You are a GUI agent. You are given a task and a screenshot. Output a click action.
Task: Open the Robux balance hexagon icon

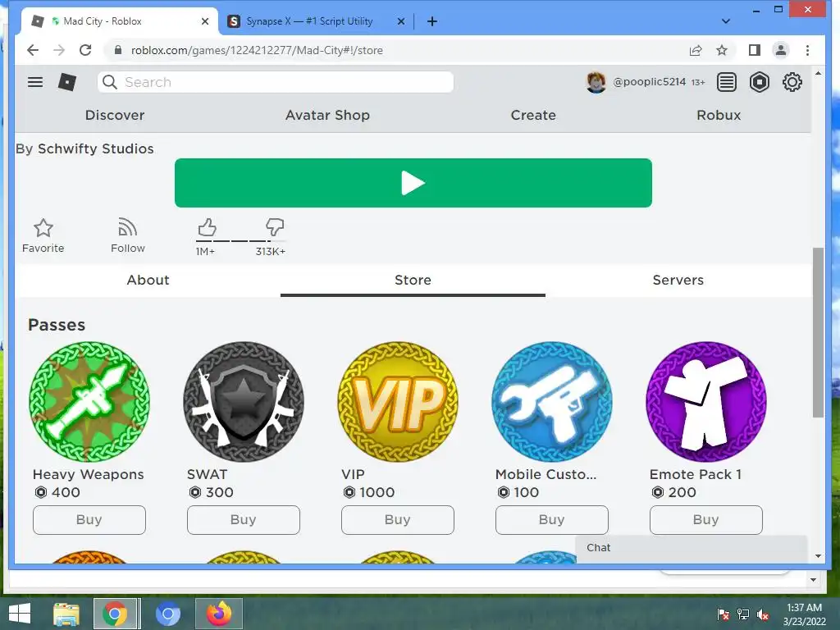point(759,82)
